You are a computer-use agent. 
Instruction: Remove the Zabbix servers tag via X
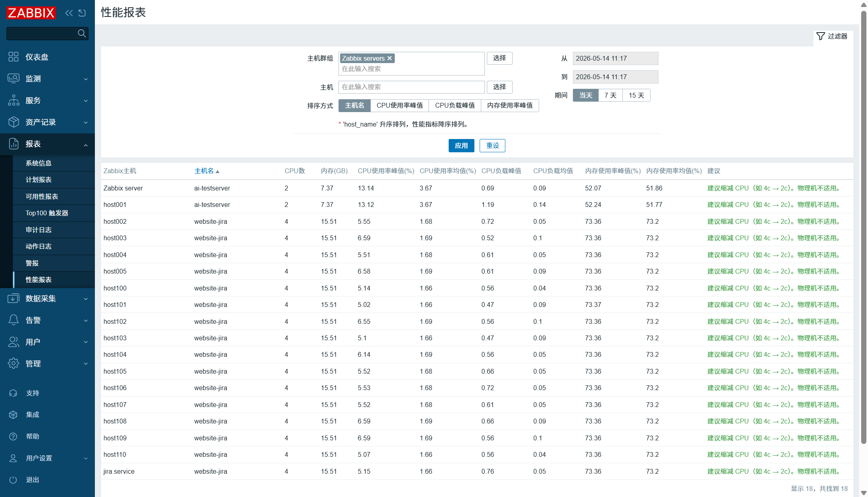pos(390,58)
